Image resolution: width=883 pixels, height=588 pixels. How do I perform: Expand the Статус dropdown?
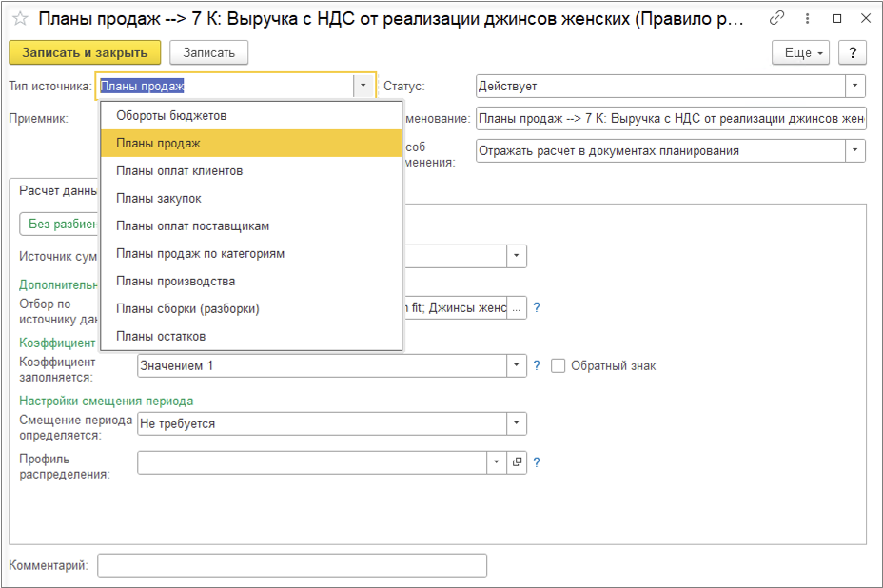(x=856, y=86)
